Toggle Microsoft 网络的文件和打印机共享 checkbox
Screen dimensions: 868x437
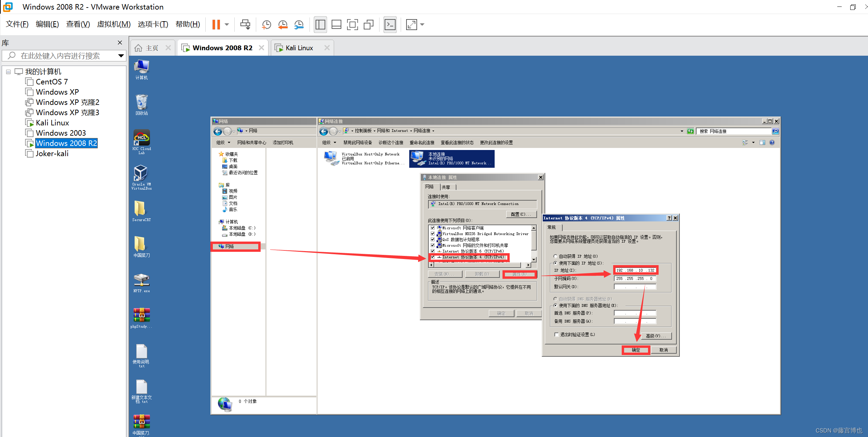point(432,245)
